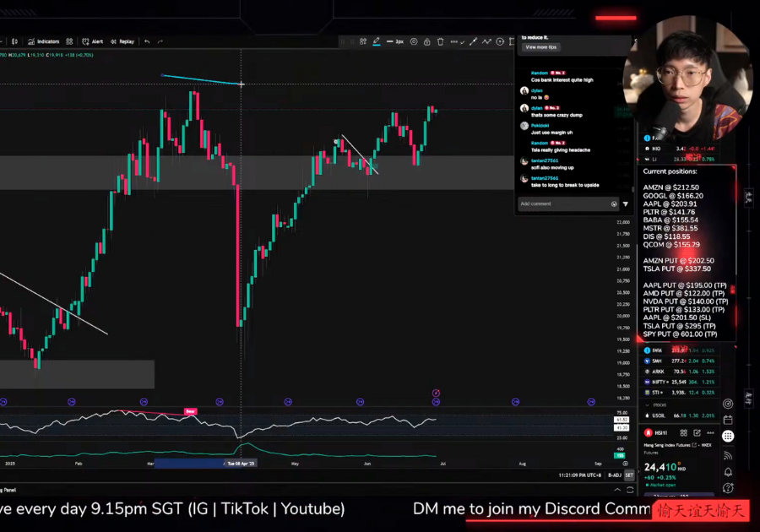
Task: Toggle SET session mode at bottom
Action: (x=629, y=475)
